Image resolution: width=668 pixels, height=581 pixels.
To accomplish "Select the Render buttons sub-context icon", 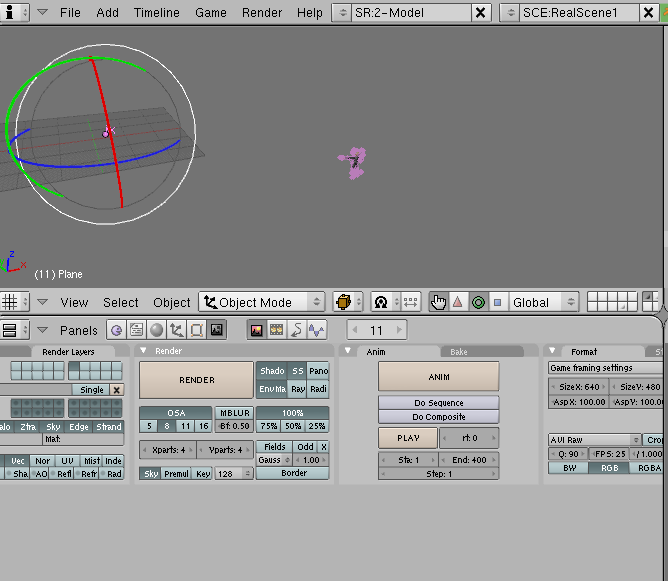I will tap(256, 330).
